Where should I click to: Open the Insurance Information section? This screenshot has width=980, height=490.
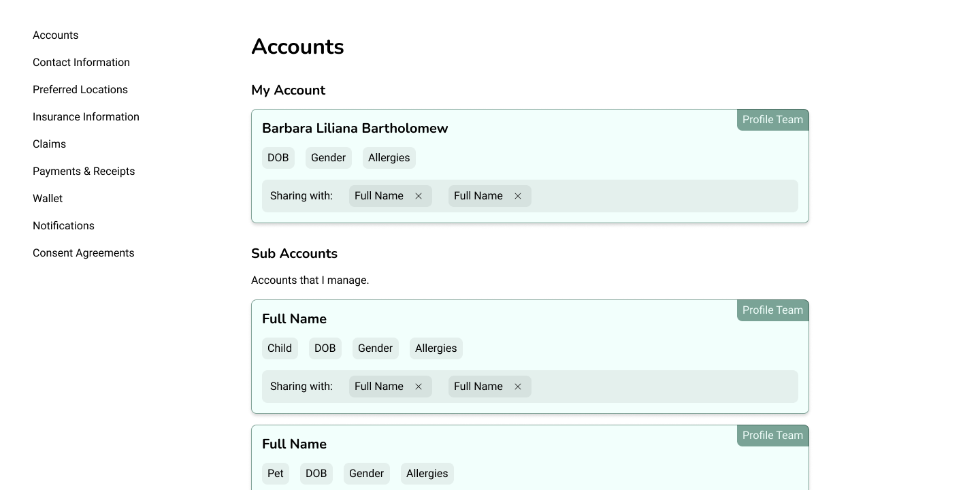(86, 117)
